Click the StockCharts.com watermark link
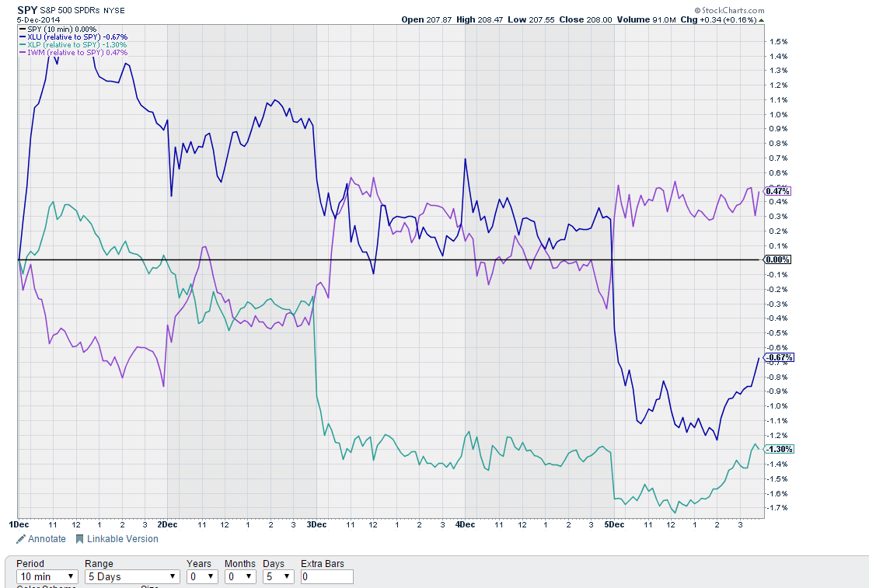Screen dimensions: 869x588 point(729,10)
